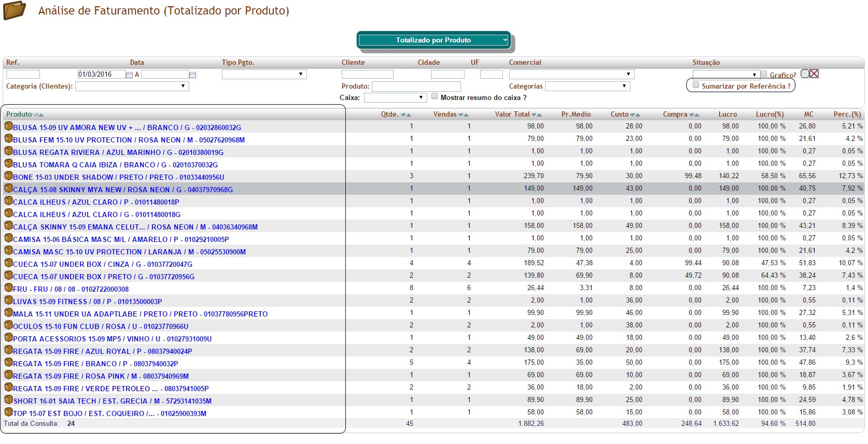Sort Qtde. column ascending arrow

point(409,115)
